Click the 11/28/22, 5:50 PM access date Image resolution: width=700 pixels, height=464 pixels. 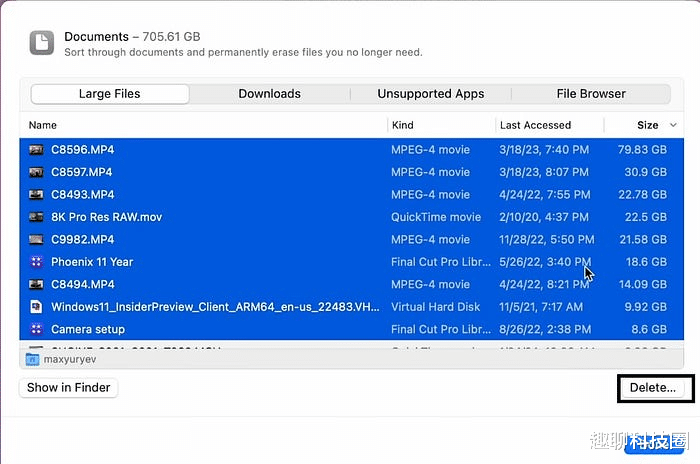pyautogui.click(x=547, y=239)
